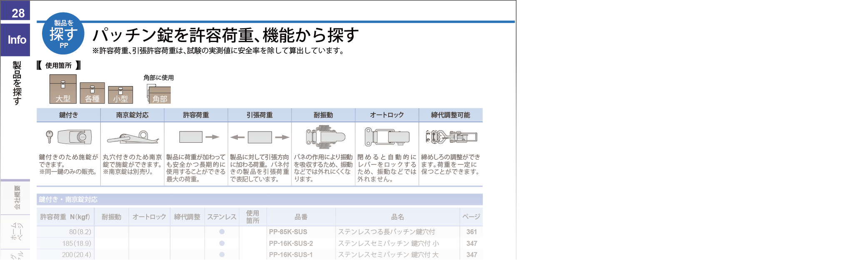Click the PP-16K-SUS-2 part number
Screen dimensions: 868x260
pyautogui.click(x=291, y=243)
